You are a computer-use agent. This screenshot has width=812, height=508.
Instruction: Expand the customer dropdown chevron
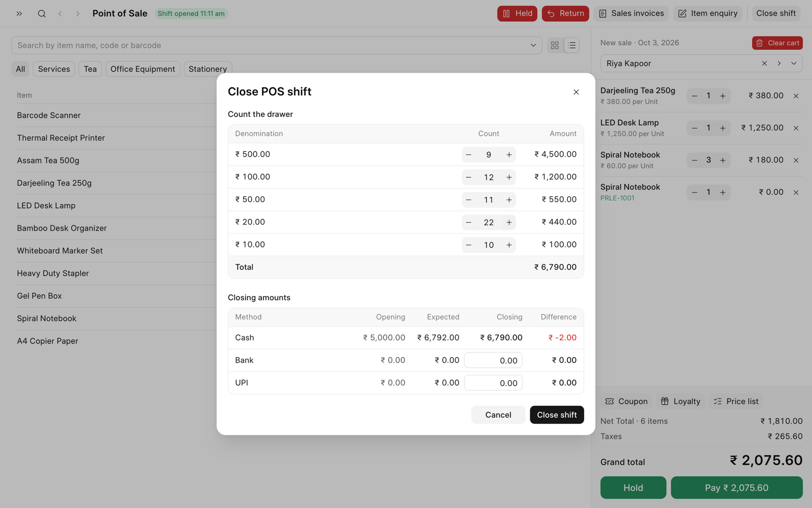tap(794, 63)
